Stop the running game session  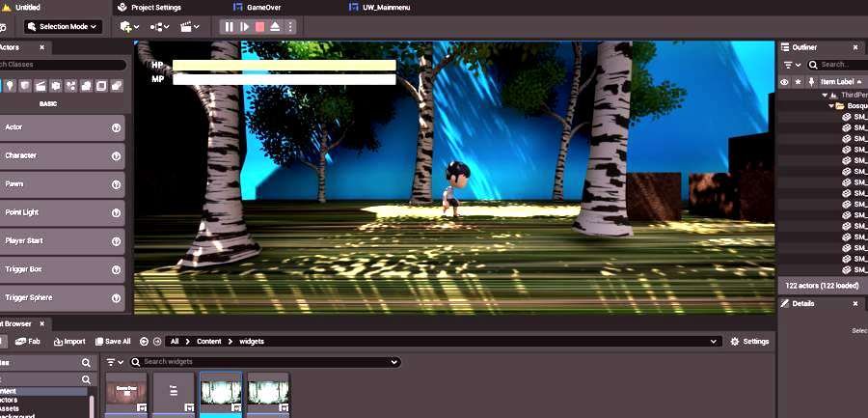point(259,27)
